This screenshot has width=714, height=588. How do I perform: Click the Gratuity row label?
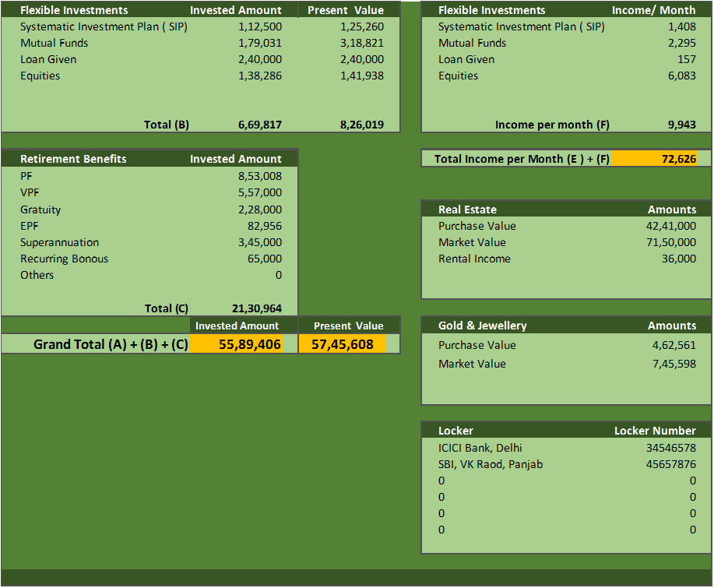tap(40, 210)
